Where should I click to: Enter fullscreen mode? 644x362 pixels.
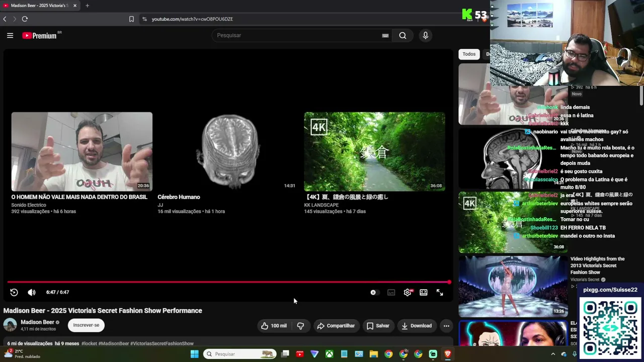click(440, 292)
